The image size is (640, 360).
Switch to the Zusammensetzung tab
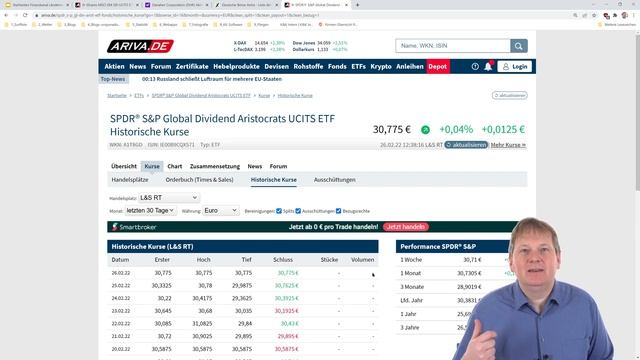[215, 166]
